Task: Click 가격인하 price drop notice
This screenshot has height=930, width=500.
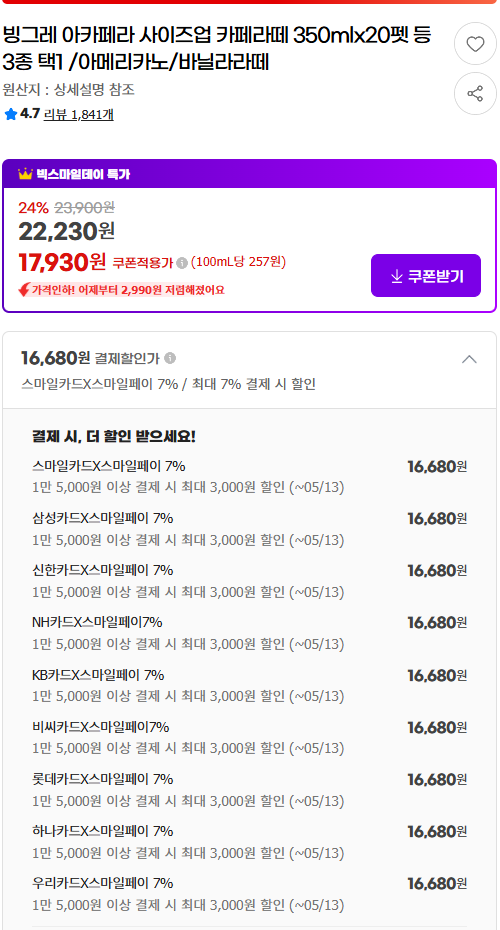Action: click(122, 290)
